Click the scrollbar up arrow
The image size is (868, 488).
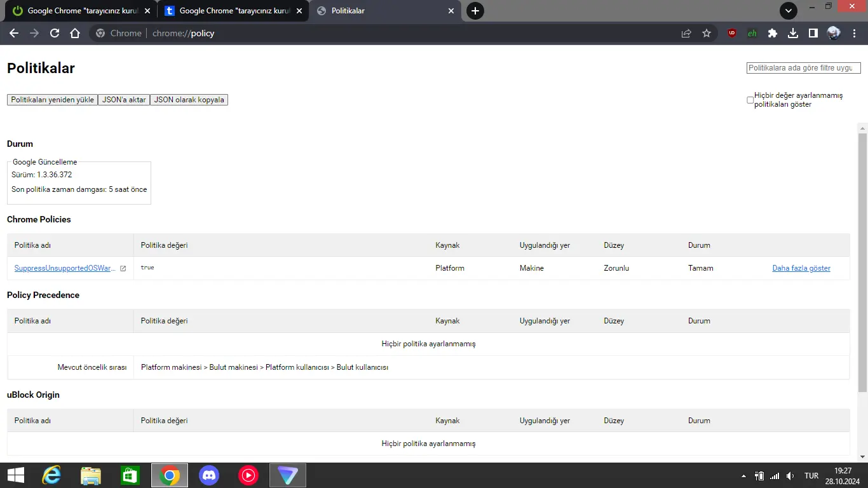point(862,128)
